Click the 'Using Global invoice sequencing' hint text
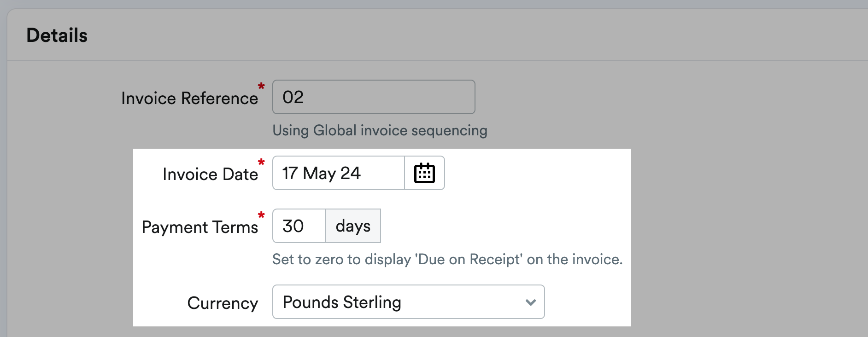868x337 pixels. tap(380, 131)
